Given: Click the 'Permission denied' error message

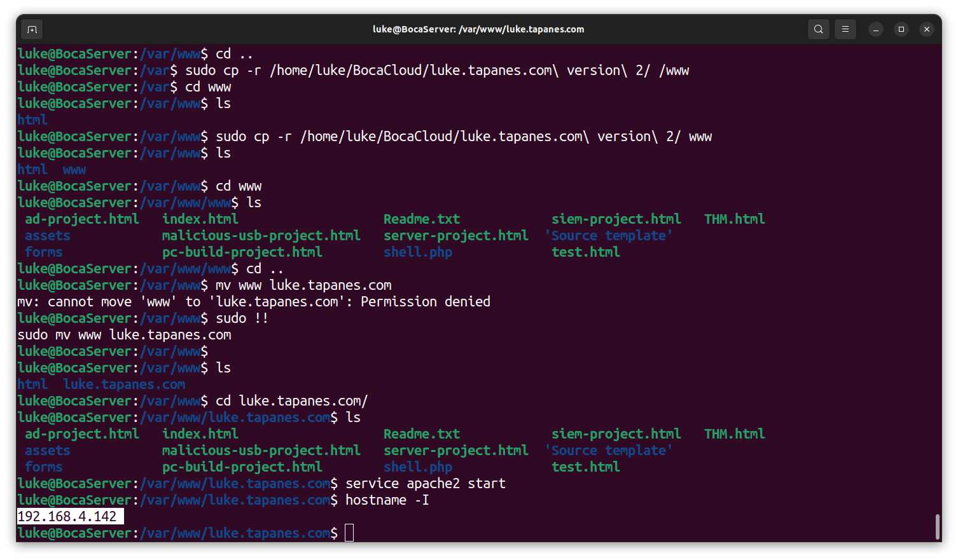Looking at the screenshot, I should pyautogui.click(x=425, y=301).
